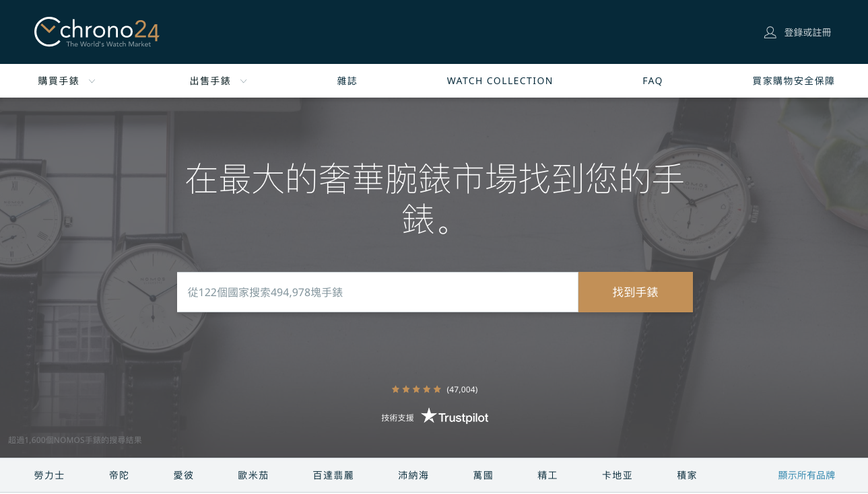
Task: Focus the watch search input field
Action: [377, 292]
